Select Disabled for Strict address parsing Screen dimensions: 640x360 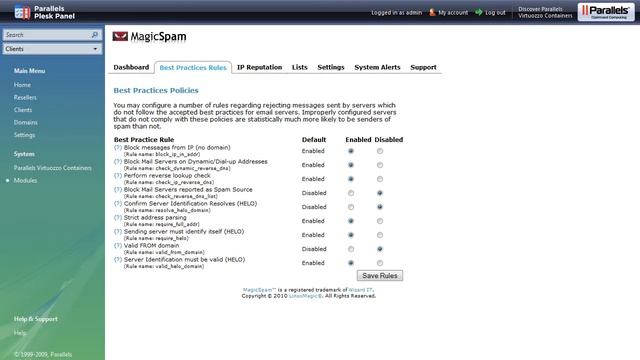pos(380,221)
